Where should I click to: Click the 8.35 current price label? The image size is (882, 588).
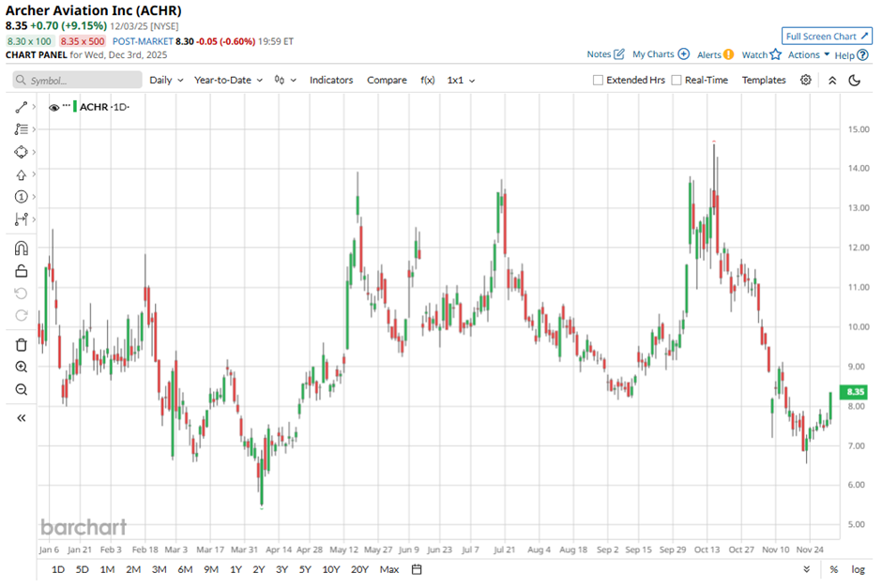point(855,391)
